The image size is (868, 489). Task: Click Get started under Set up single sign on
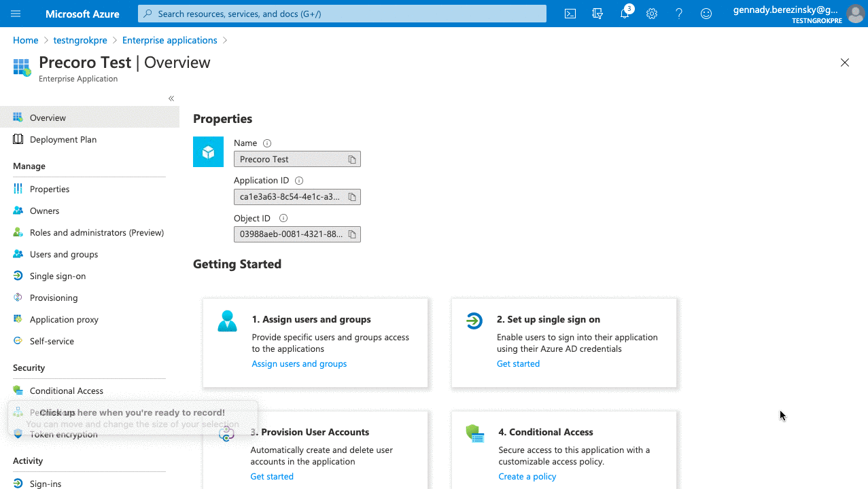pyautogui.click(x=518, y=364)
